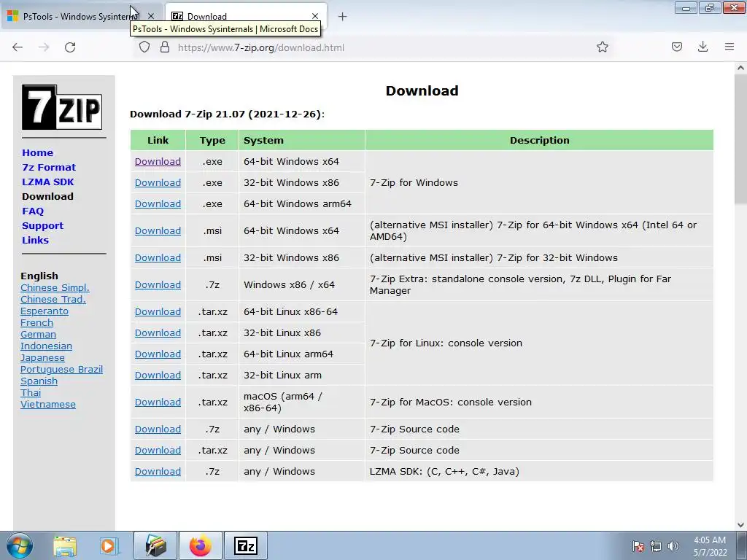Download the .exe for 32-bit Windows x86

(158, 183)
